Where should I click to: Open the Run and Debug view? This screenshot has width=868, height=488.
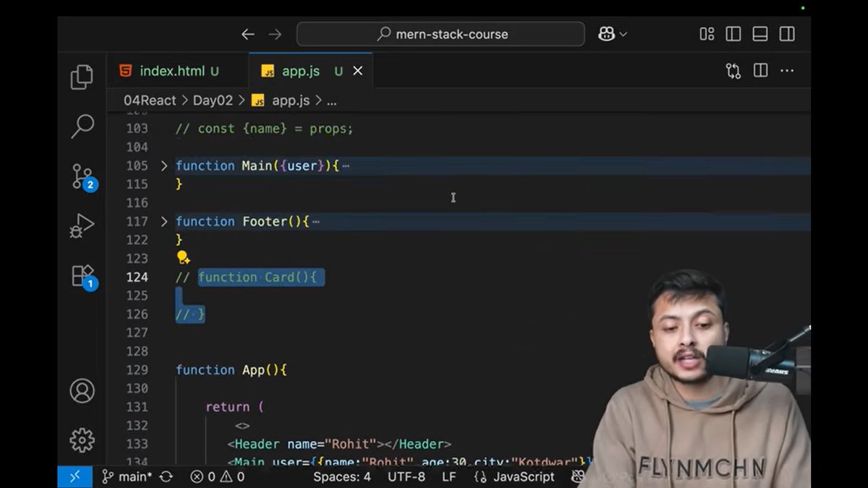pyautogui.click(x=81, y=226)
